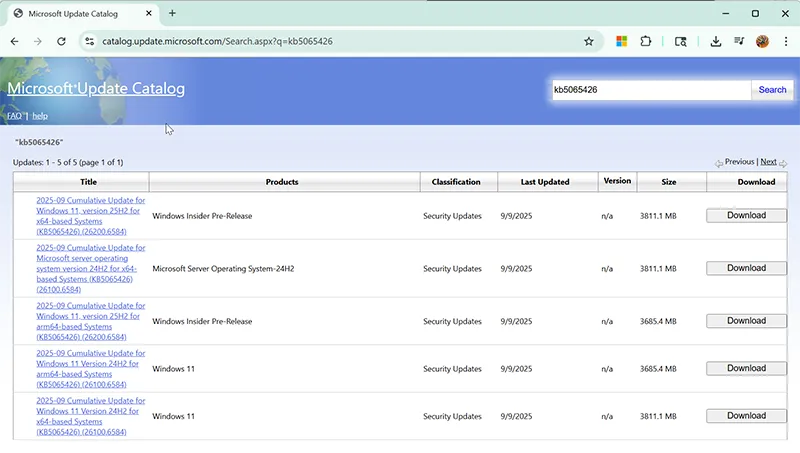This screenshot has height=453, width=800.
Task: Bookmark this page with the star icon
Action: pos(589,41)
